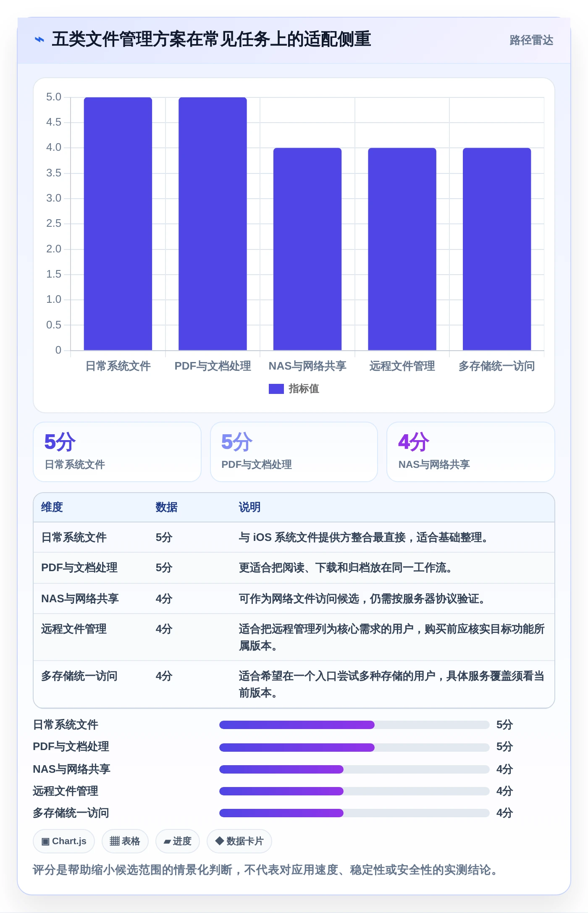Select the 日常系统文件 table row name
This screenshot has width=588, height=913.
pyautogui.click(x=74, y=538)
